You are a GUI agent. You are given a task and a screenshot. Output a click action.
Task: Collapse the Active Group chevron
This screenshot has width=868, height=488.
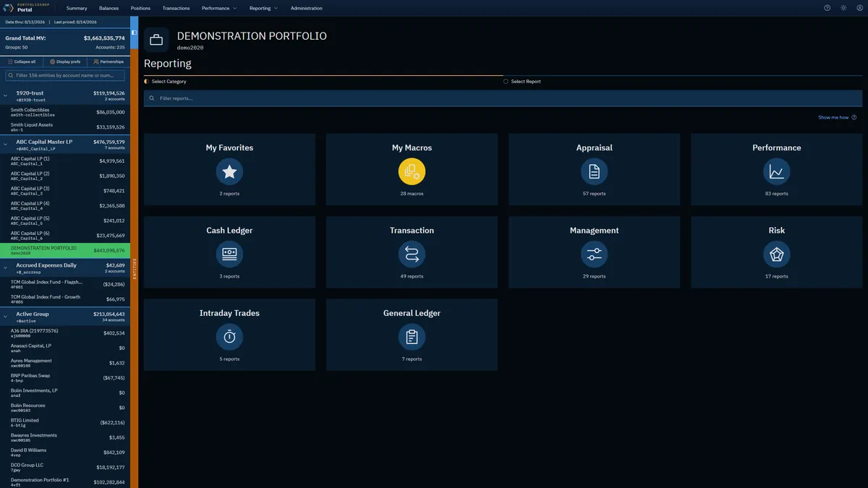(x=6, y=317)
